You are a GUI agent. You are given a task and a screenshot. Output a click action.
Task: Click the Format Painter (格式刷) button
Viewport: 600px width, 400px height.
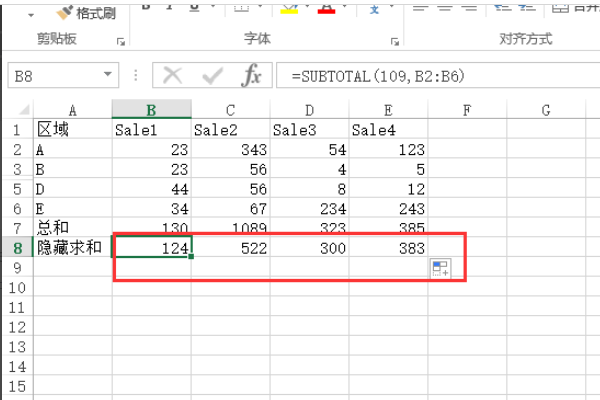[x=86, y=13]
